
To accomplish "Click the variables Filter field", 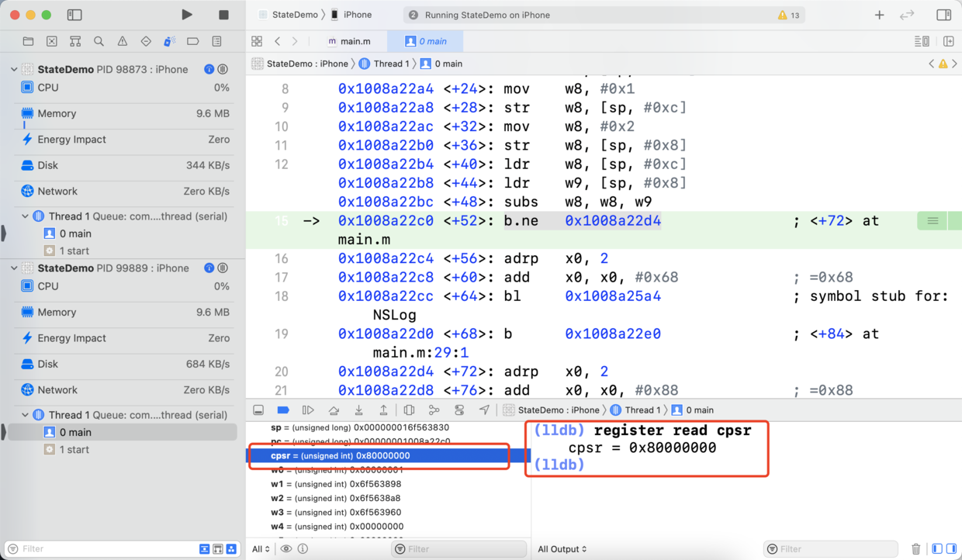I will pyautogui.click(x=458, y=549).
